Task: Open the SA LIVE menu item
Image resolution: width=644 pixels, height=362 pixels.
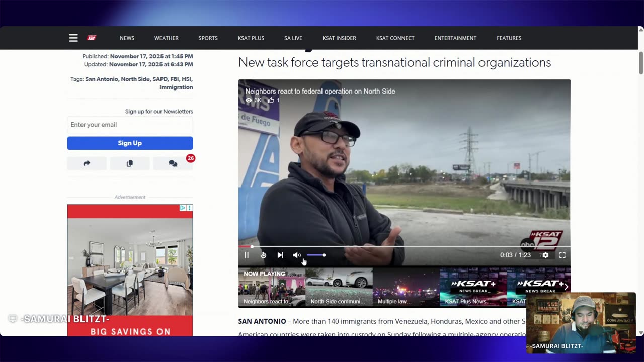Action: pos(293,38)
